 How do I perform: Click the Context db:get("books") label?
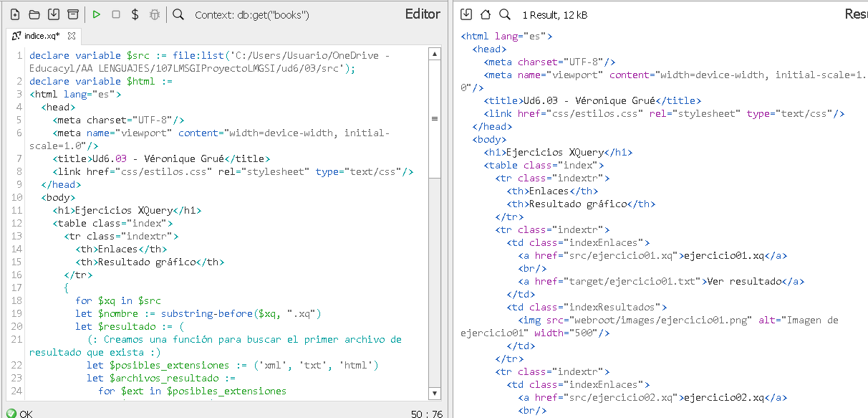tap(251, 14)
